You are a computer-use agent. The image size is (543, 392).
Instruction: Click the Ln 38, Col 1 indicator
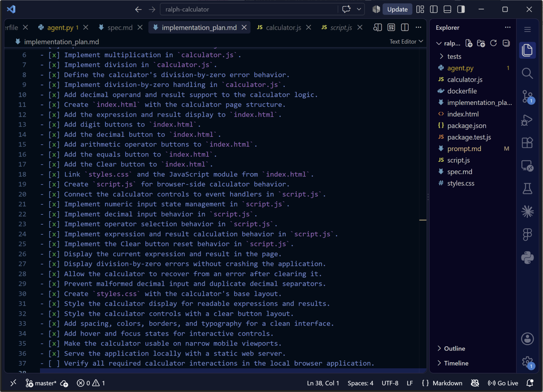tap(323, 383)
